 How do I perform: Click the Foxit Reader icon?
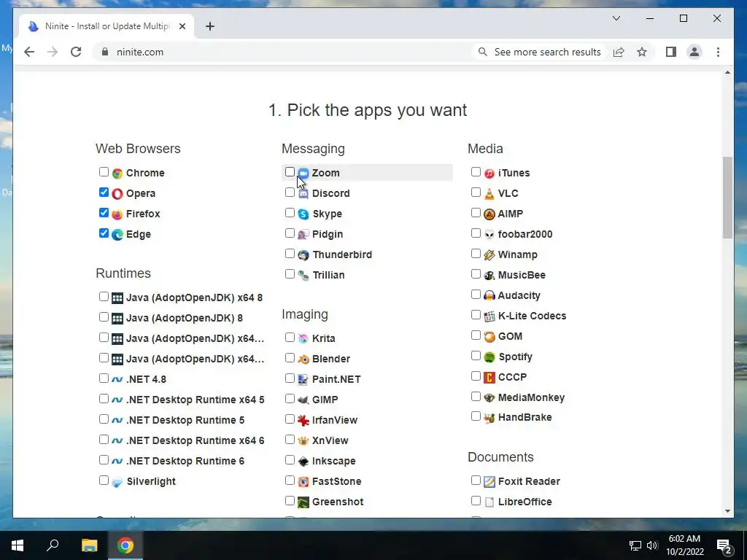coord(489,482)
